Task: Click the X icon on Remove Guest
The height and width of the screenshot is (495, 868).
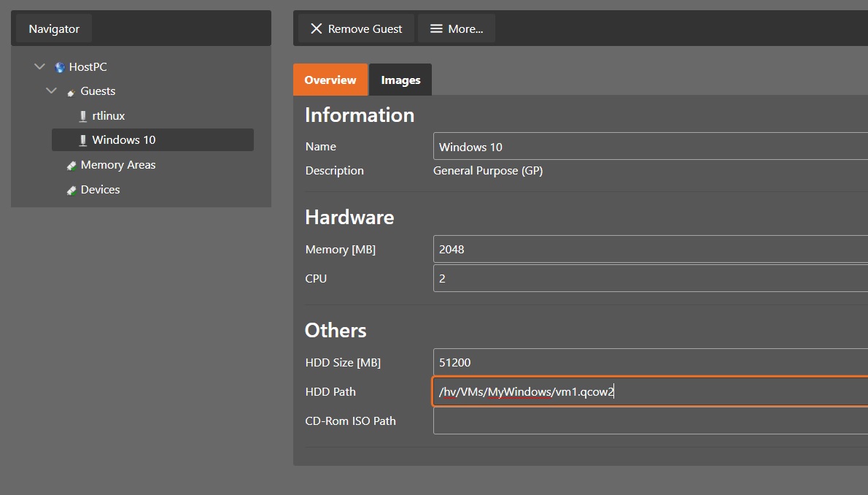Action: (x=316, y=28)
